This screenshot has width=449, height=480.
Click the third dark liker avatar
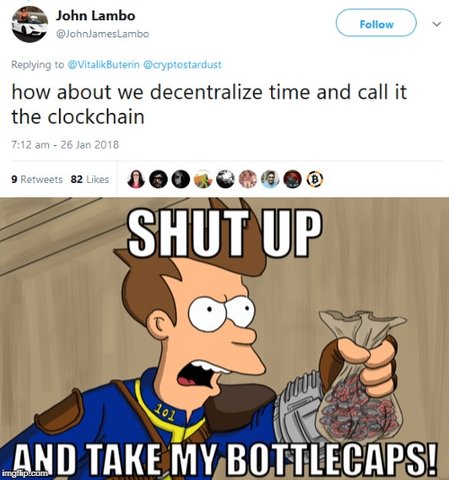181,179
